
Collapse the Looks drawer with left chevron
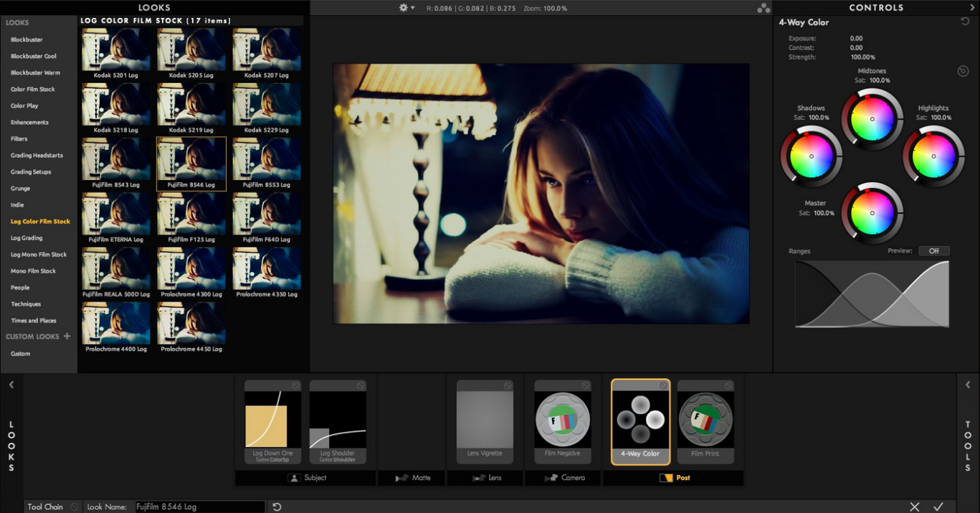(x=11, y=385)
